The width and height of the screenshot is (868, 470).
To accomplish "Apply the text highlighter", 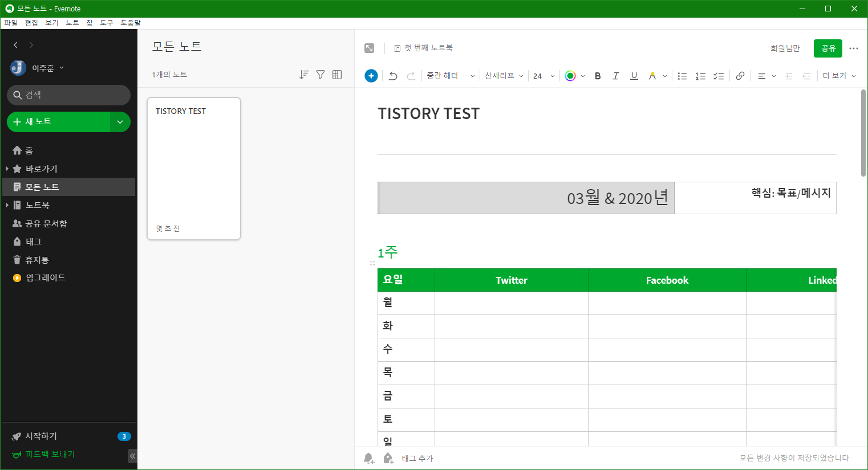I will tap(652, 76).
